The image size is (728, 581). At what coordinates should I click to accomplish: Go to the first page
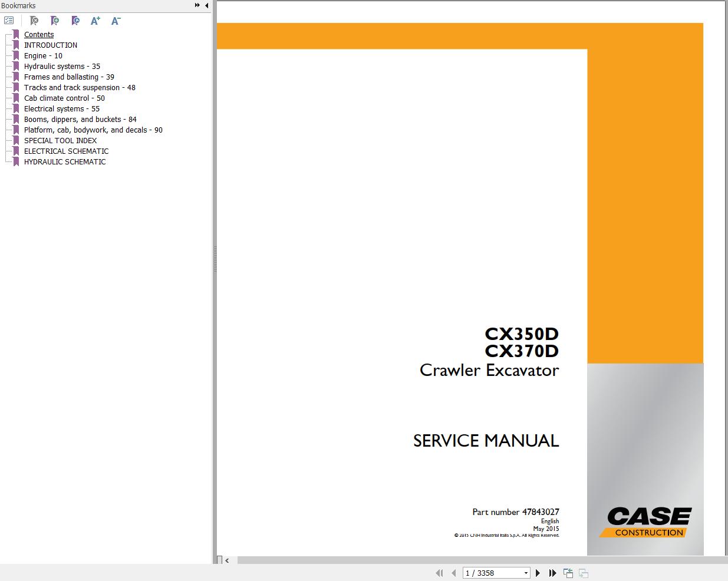coord(439,573)
